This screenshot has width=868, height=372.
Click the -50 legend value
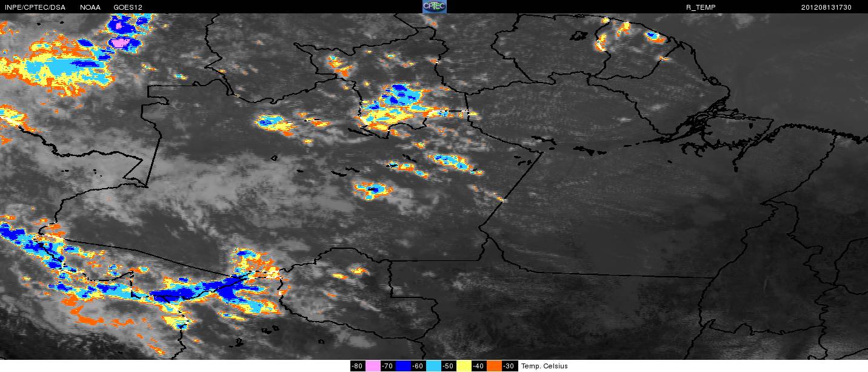point(449,366)
